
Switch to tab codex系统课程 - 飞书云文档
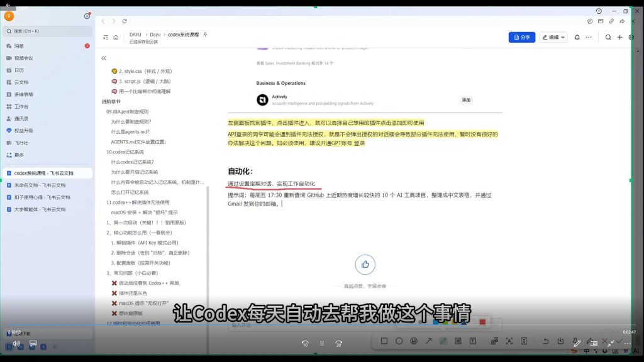tap(48, 173)
